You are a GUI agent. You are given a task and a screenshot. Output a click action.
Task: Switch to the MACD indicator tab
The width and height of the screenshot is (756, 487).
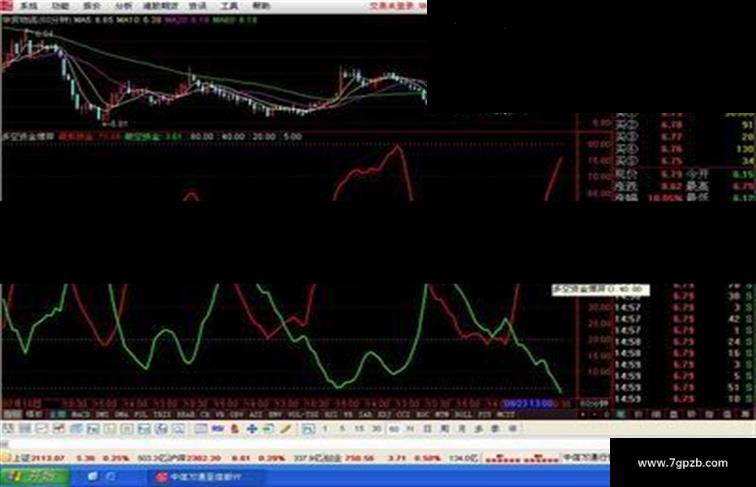point(81,414)
